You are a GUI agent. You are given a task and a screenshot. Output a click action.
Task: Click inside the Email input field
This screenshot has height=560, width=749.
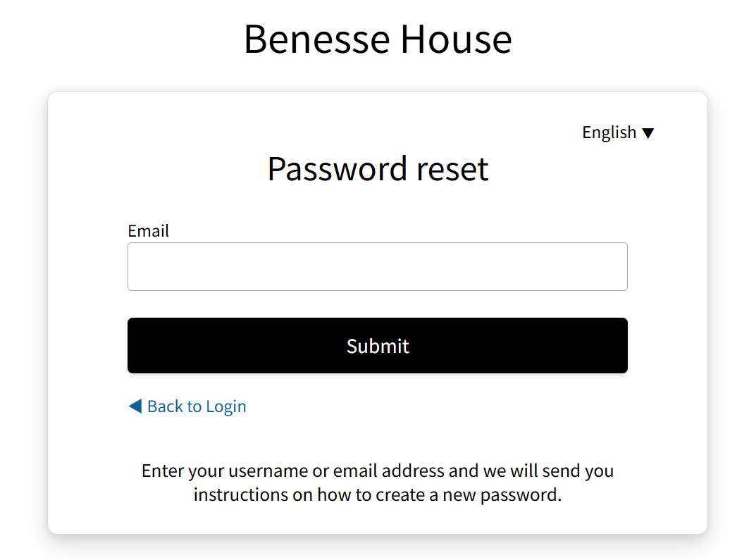point(377,267)
